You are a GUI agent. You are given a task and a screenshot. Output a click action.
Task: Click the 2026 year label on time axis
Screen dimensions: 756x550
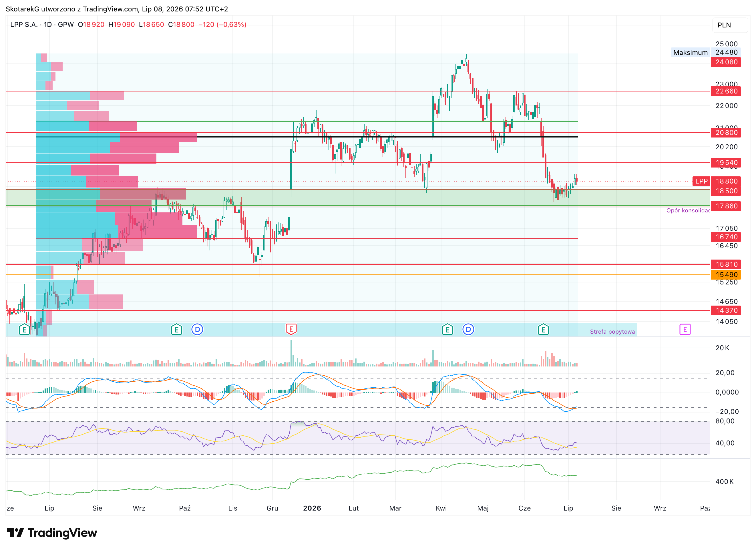tap(312, 508)
